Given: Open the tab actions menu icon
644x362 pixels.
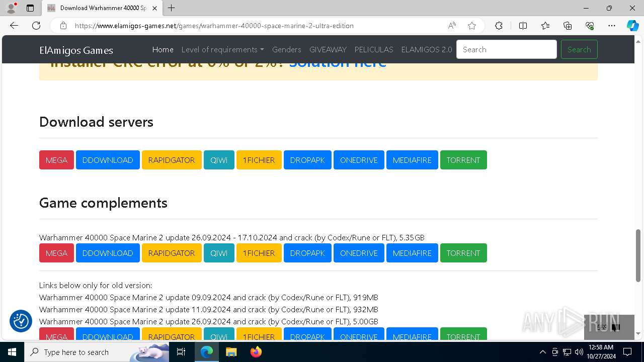Looking at the screenshot, I should (x=30, y=8).
